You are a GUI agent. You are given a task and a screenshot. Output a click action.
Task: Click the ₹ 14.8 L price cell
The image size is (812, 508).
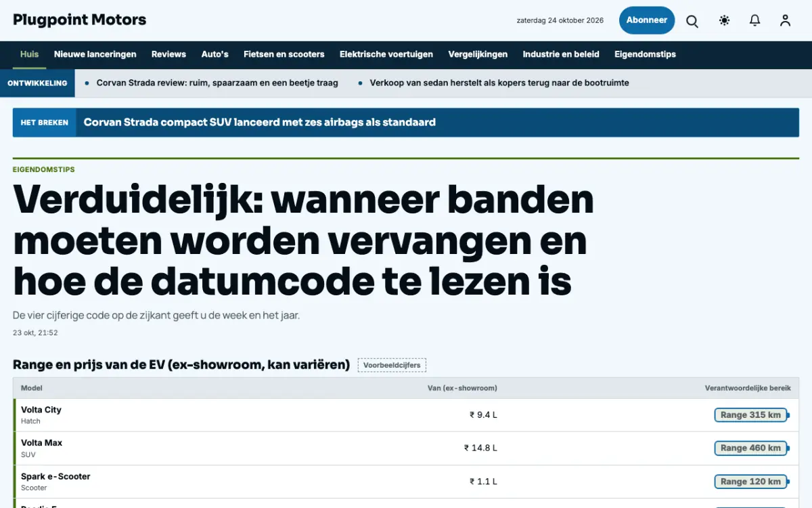[x=480, y=448]
